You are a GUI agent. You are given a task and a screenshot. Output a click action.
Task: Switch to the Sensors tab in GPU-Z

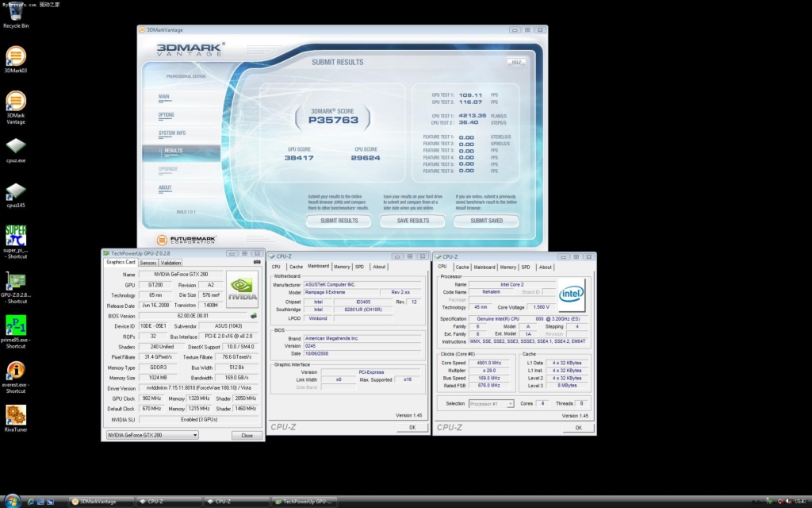pos(147,263)
